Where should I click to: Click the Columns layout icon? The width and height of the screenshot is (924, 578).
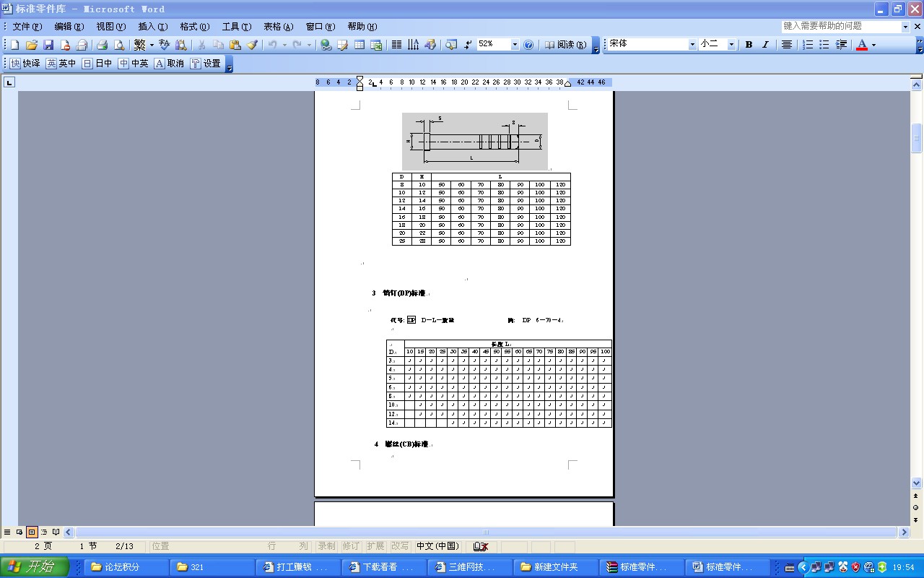[x=396, y=45]
